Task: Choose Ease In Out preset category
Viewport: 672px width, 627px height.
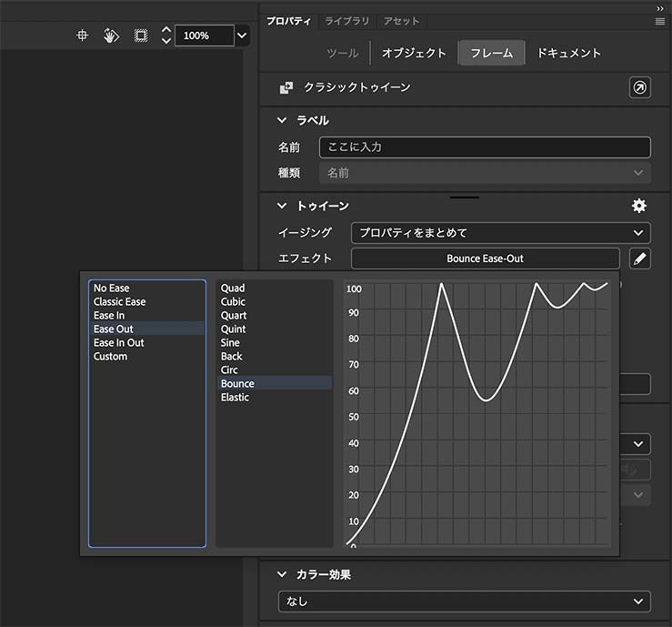Action: (x=119, y=342)
